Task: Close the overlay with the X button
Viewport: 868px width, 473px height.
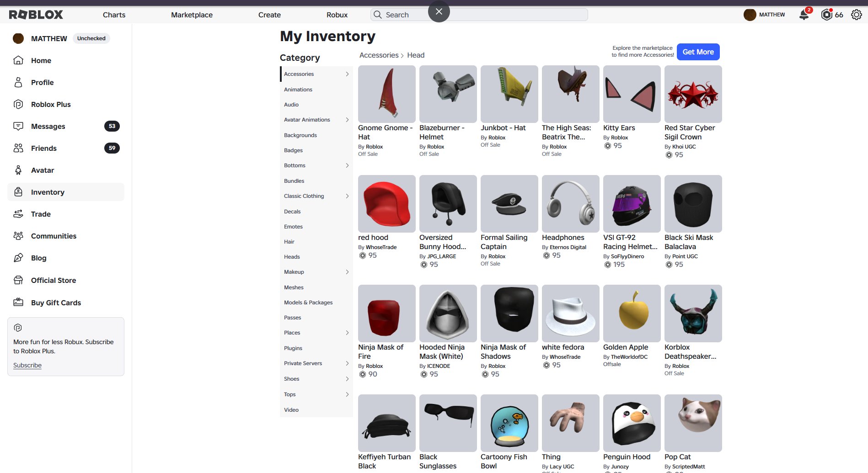Action: (x=439, y=11)
